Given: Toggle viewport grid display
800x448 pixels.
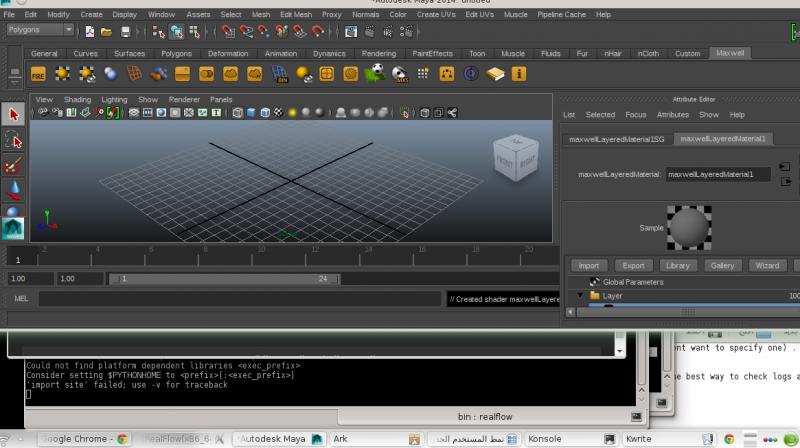Looking at the screenshot, I should click(134, 112).
